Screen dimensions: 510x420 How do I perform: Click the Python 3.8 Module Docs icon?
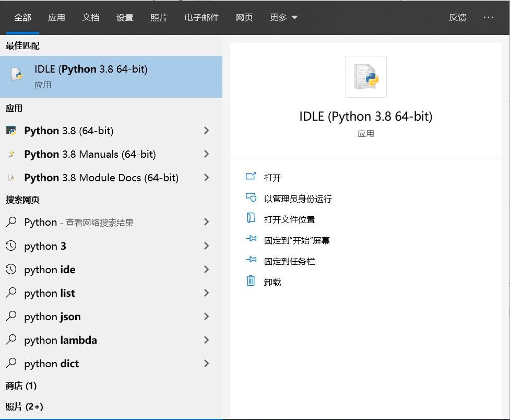click(11, 178)
